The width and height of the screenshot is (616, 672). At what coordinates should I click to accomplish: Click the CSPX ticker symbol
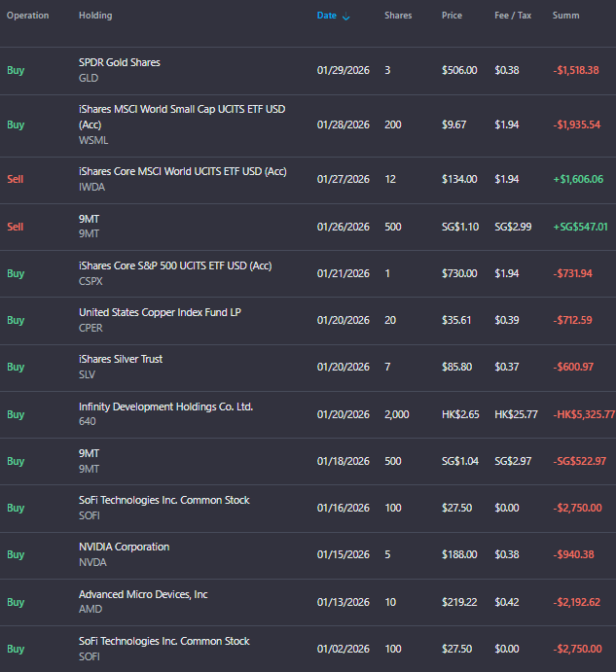(91, 280)
